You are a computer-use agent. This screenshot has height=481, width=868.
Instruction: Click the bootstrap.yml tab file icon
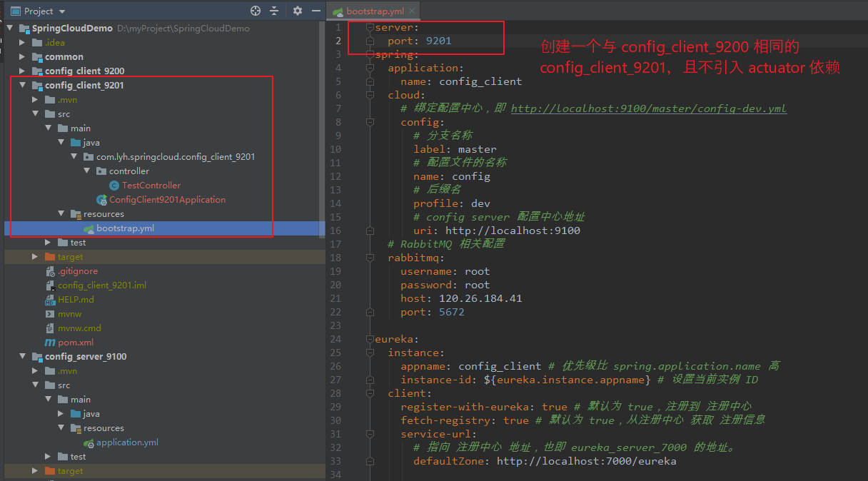click(338, 11)
